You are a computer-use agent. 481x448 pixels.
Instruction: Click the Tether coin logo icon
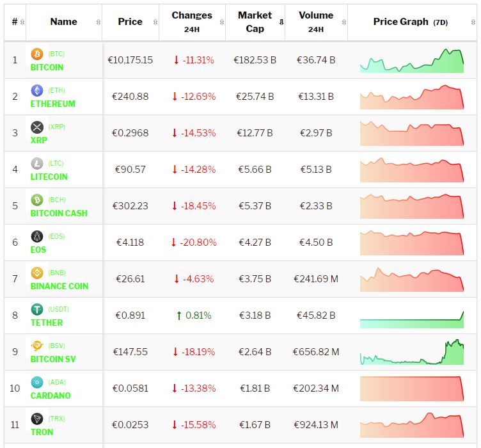tap(37, 310)
